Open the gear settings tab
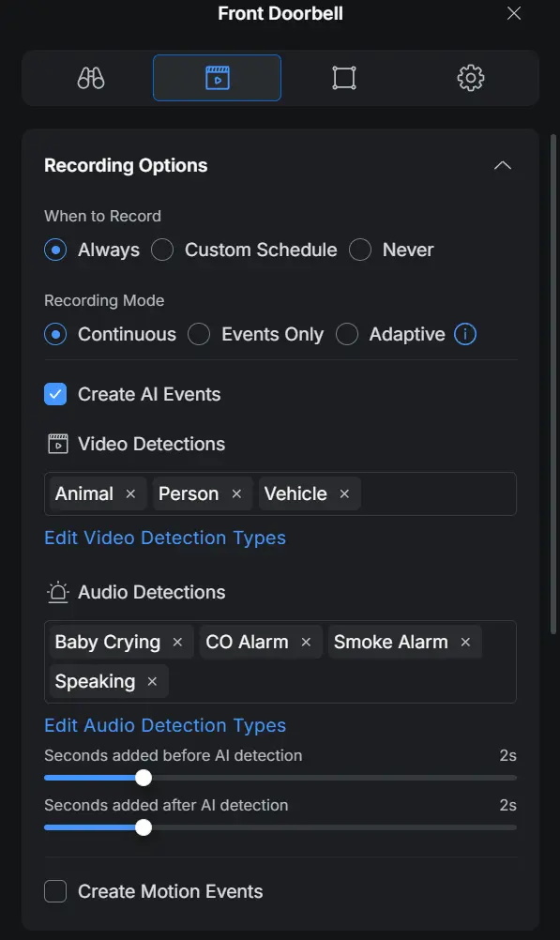Screen dimensions: 560x940 471,78
